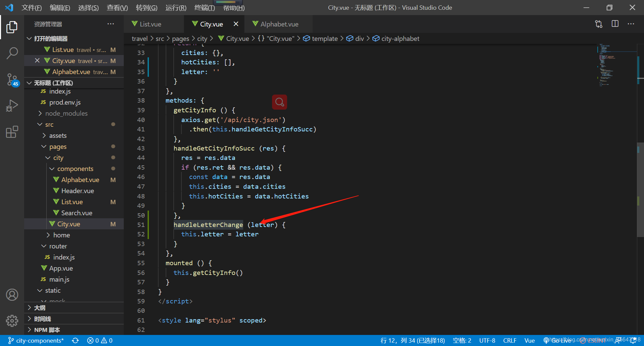This screenshot has height=346, width=644.
Task: Open the Accounts menu icon
Action: coord(12,295)
